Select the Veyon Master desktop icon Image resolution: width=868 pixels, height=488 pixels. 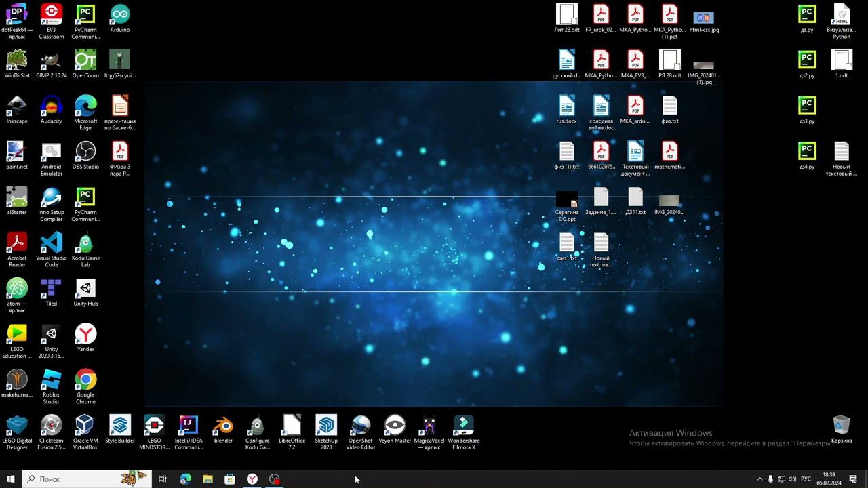(x=395, y=428)
